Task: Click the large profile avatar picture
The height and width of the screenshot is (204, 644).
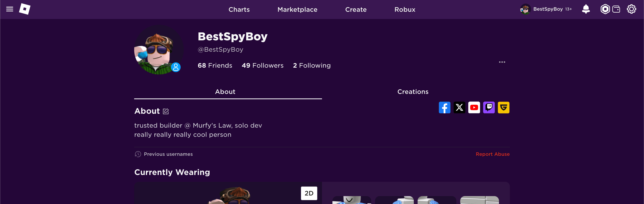Action: click(x=159, y=50)
